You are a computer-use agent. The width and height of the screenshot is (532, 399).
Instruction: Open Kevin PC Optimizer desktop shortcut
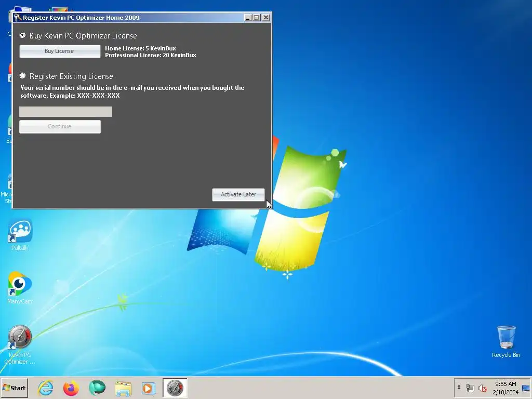[20, 344]
